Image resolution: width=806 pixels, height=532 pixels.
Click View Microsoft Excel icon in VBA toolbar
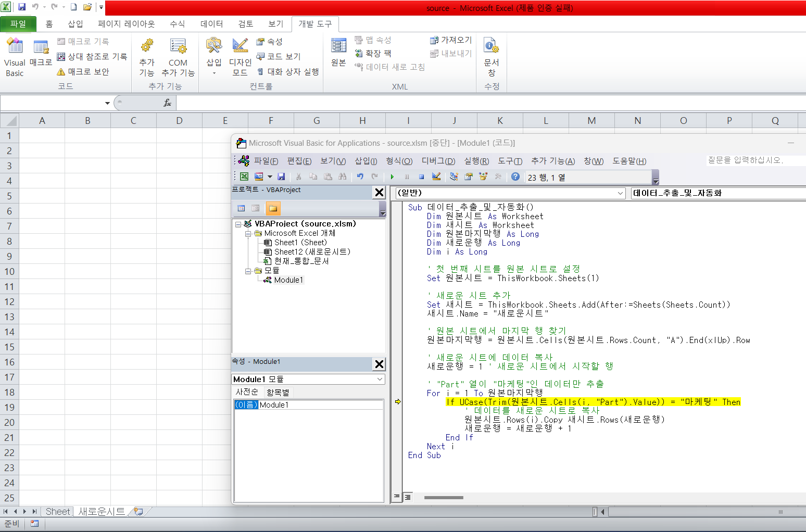(x=244, y=177)
